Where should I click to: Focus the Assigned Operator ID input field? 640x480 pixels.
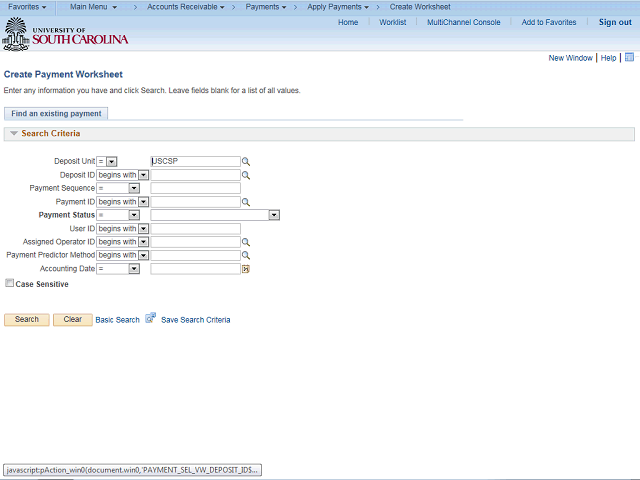pyautogui.click(x=196, y=242)
